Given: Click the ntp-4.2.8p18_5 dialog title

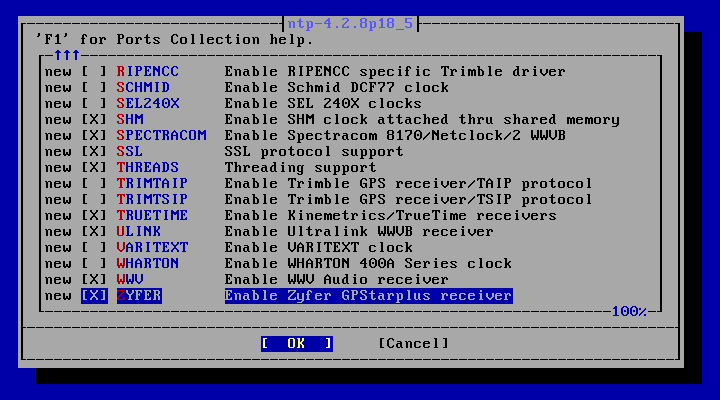Looking at the screenshot, I should pos(350,24).
